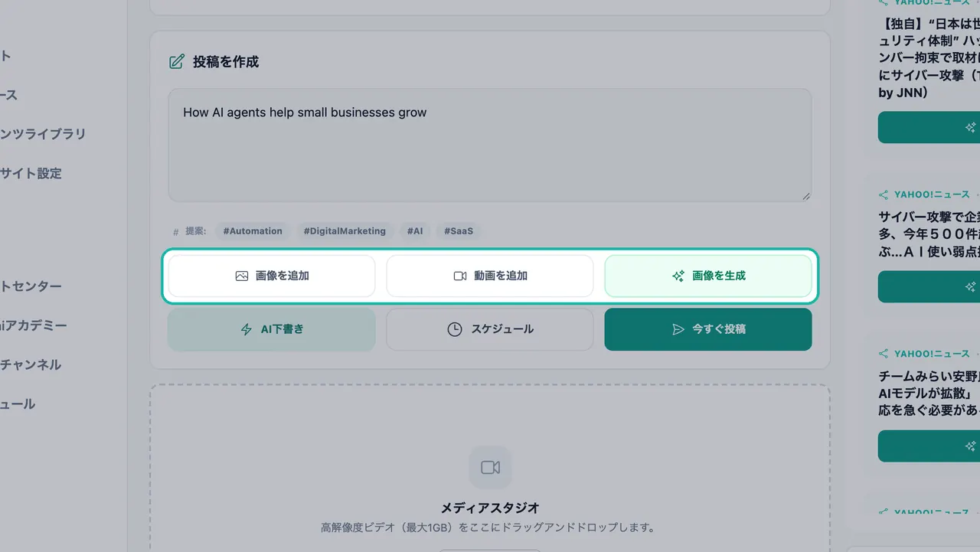The image size is (980, 552).
Task: Click the paper plane icon on 今すぐ投稿
Action: pos(678,329)
